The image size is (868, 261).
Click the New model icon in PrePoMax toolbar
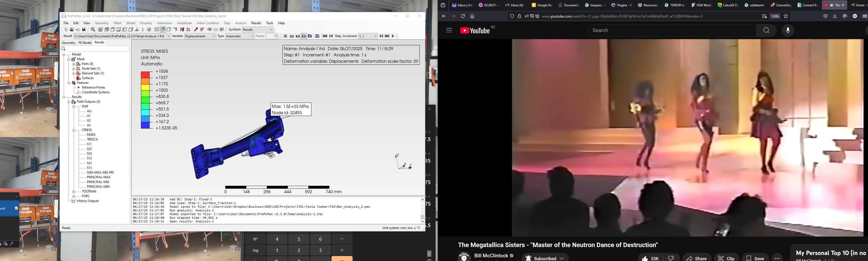[66, 29]
